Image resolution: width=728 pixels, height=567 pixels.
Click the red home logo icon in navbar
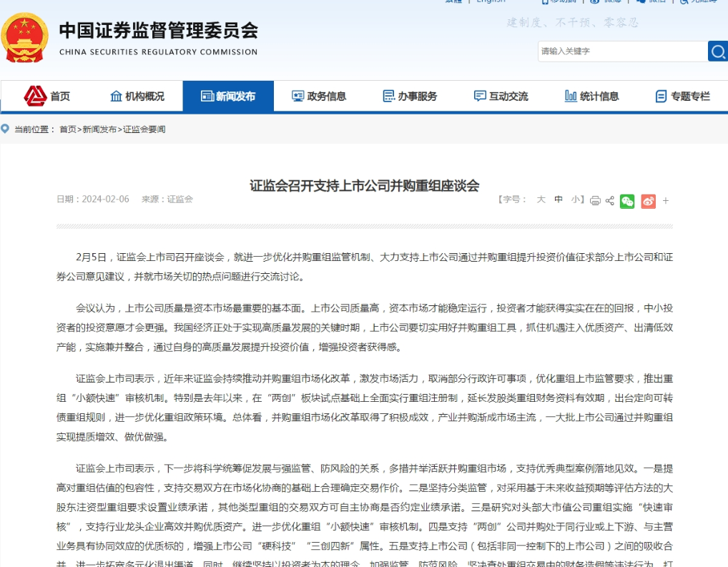click(x=35, y=96)
